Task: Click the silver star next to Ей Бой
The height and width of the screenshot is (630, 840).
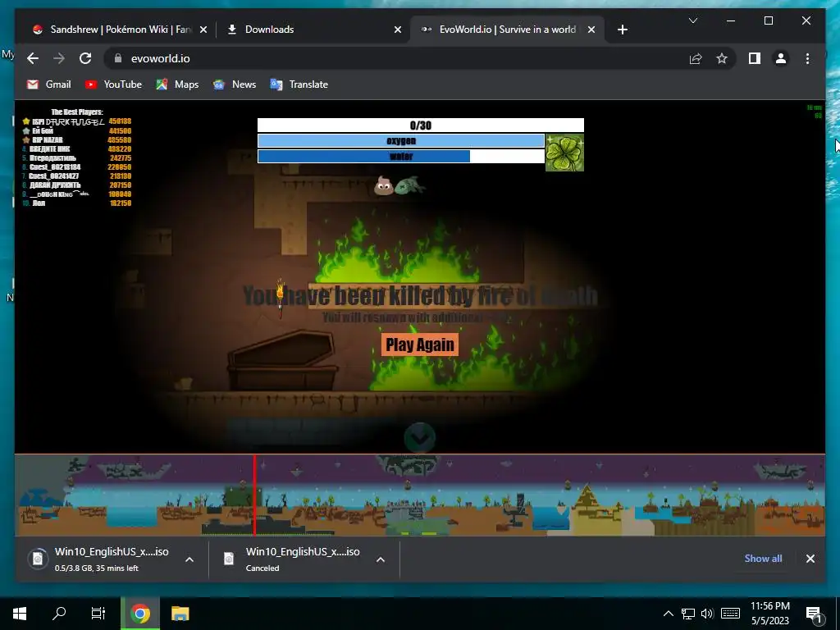Action: tap(25, 130)
